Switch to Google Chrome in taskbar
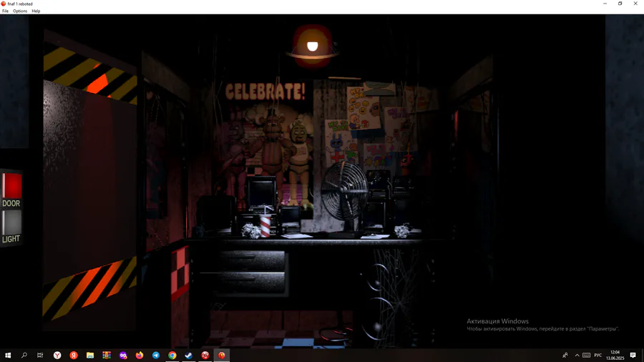The image size is (644, 362). (x=172, y=356)
